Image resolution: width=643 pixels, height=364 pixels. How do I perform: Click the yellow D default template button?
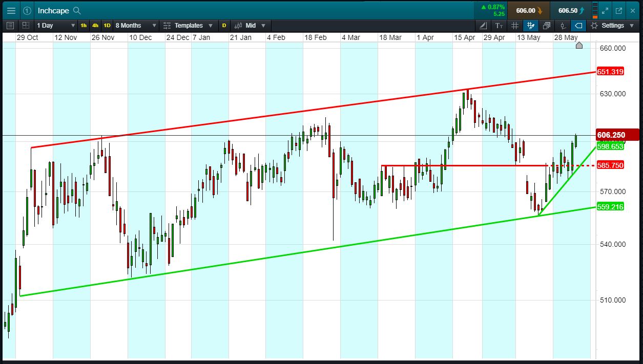tap(224, 25)
